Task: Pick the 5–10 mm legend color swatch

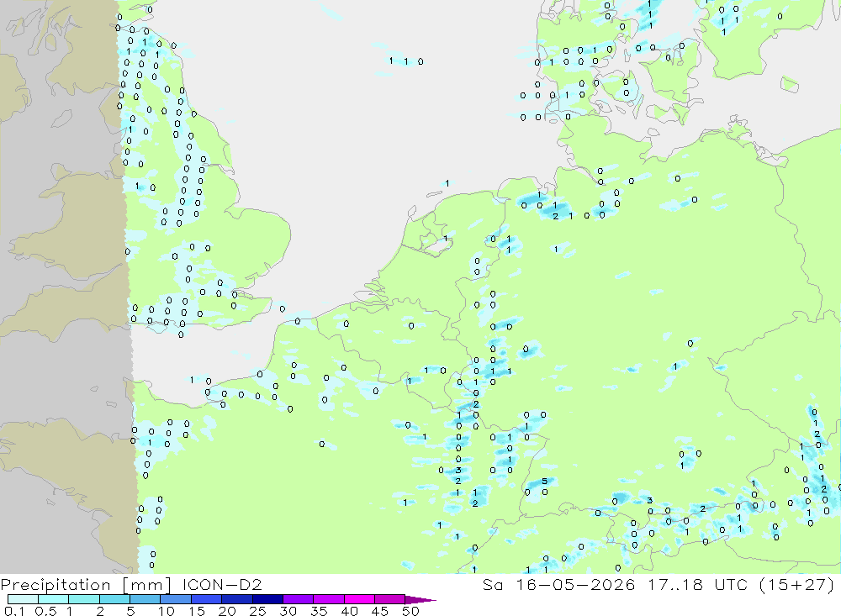Action: pos(145,599)
